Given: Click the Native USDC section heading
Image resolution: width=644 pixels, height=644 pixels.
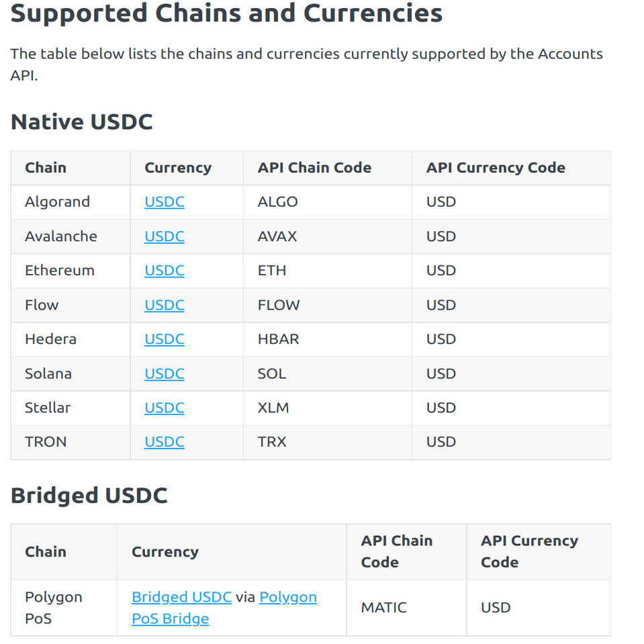Looking at the screenshot, I should coord(82,122).
